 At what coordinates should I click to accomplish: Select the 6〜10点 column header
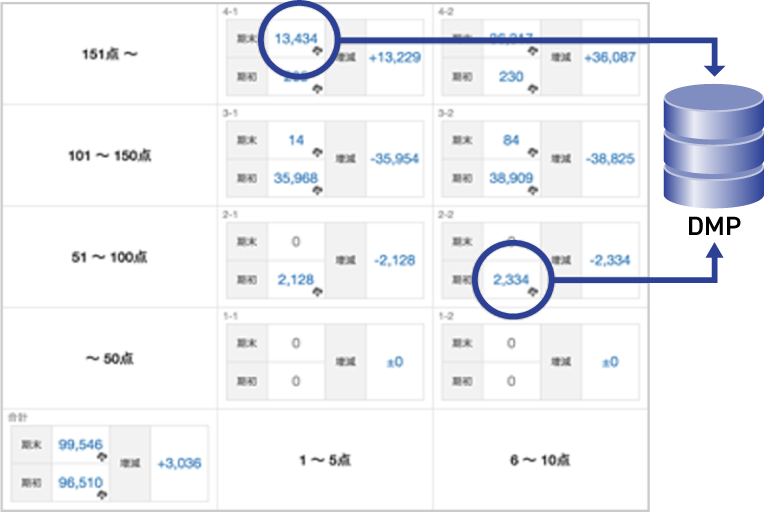coord(540,461)
